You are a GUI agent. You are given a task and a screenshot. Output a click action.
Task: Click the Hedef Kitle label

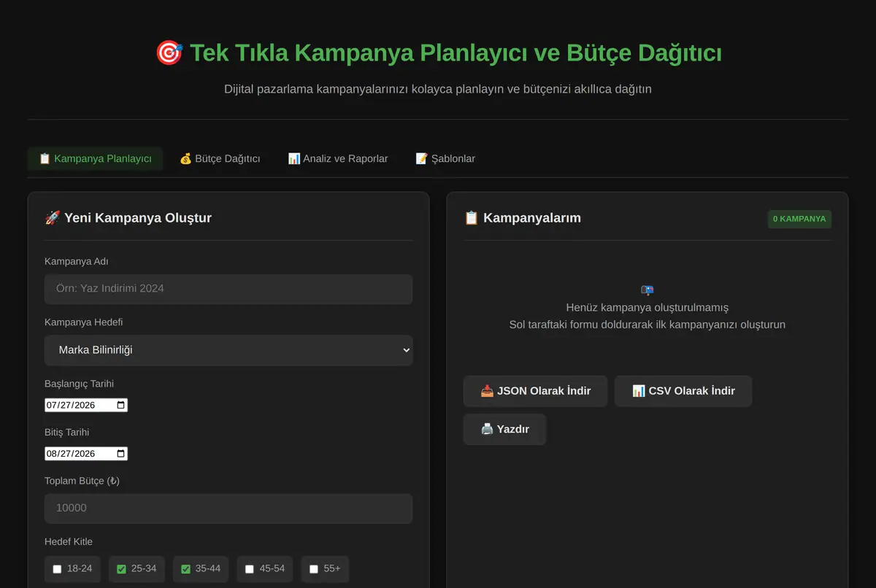coord(69,541)
